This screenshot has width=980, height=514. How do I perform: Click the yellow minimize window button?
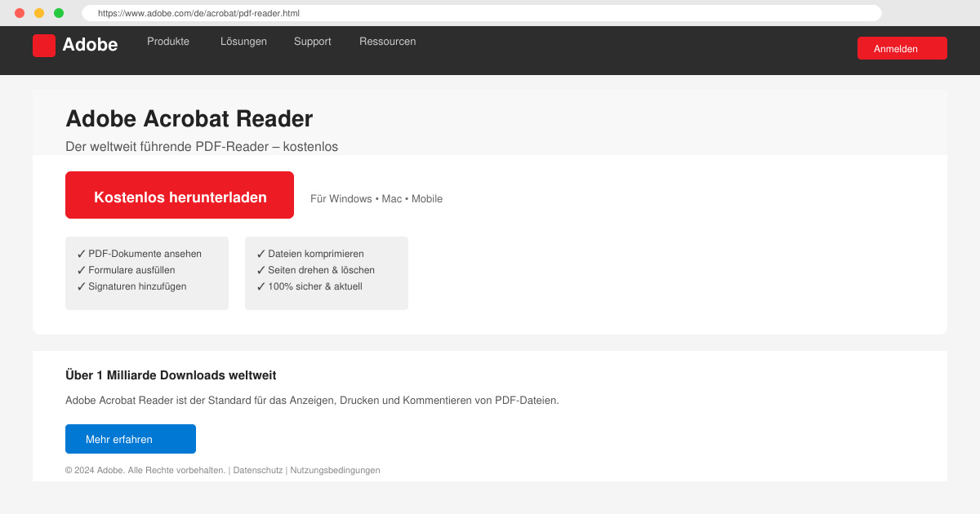[x=39, y=13]
